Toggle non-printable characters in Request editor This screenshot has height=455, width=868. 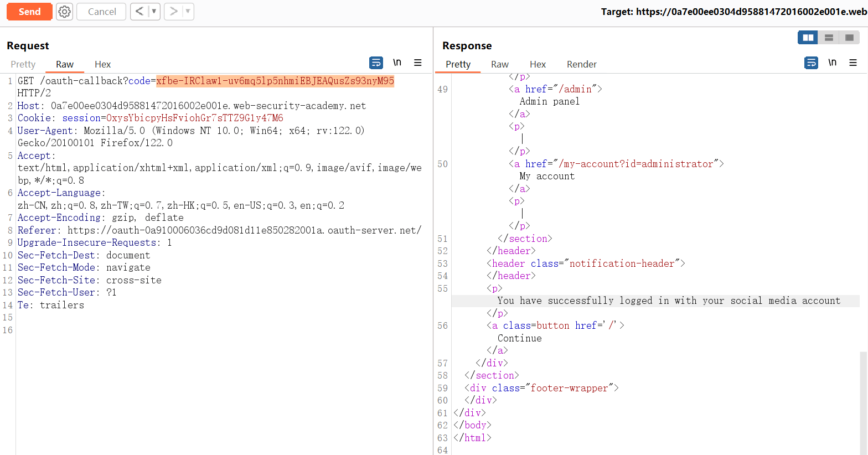coord(397,63)
